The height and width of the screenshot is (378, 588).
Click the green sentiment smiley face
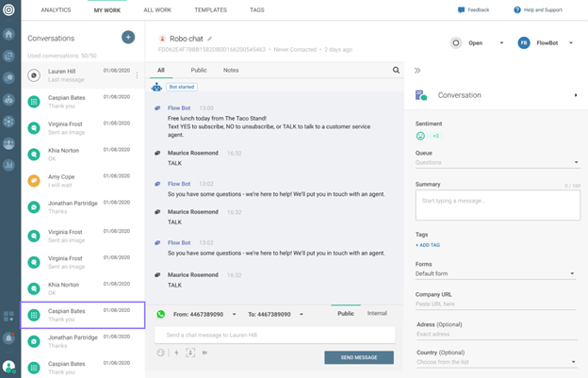pyautogui.click(x=421, y=136)
